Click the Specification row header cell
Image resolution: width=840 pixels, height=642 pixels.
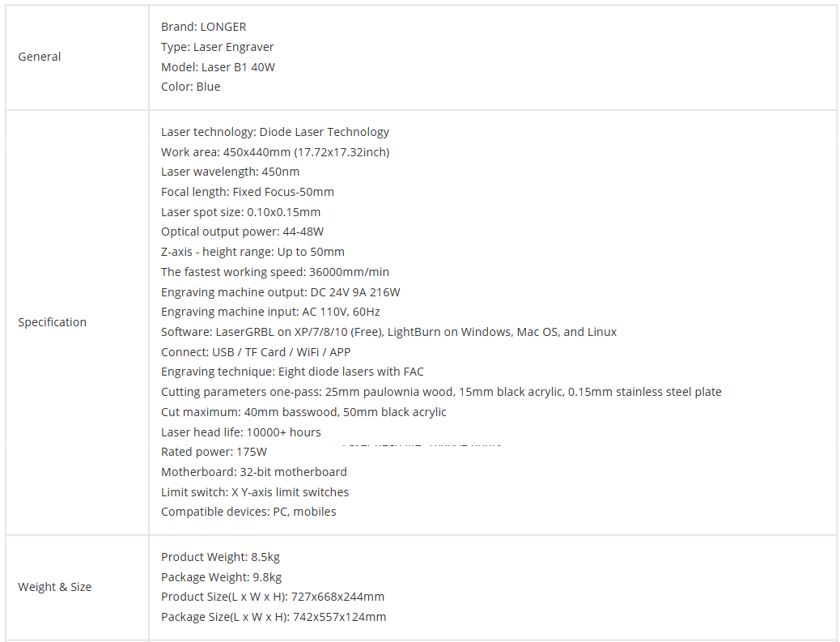point(52,322)
